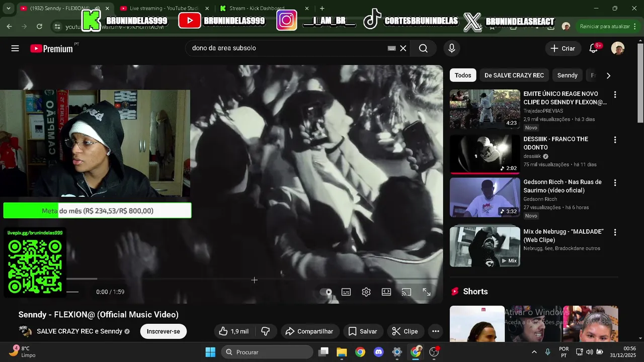644x362 pixels.
Task: Open OBS Studio from the taskbar
Action: coord(434,352)
